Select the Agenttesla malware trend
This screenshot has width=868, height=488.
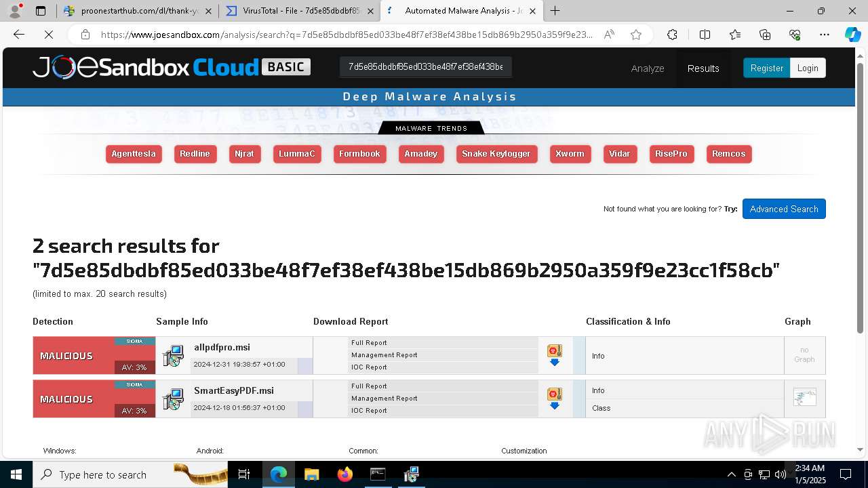tap(134, 154)
